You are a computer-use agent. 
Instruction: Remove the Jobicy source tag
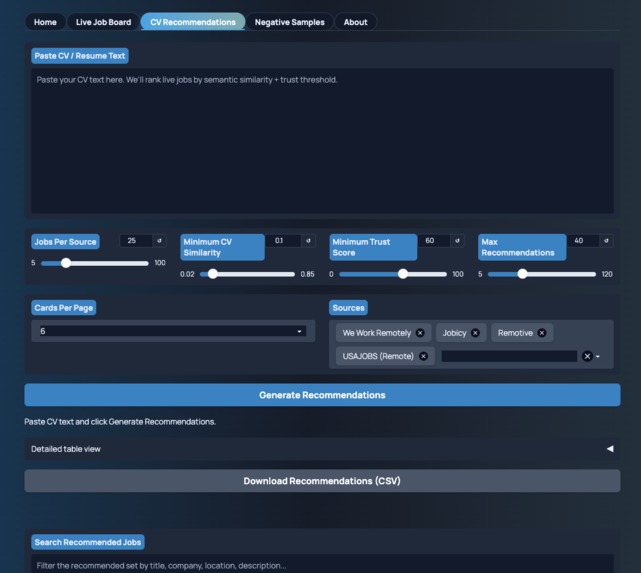point(475,333)
